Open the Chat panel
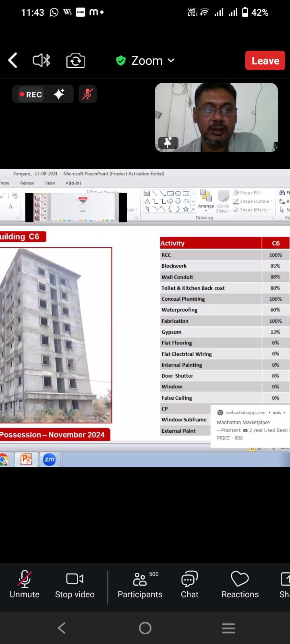The image size is (290, 644). point(189,586)
